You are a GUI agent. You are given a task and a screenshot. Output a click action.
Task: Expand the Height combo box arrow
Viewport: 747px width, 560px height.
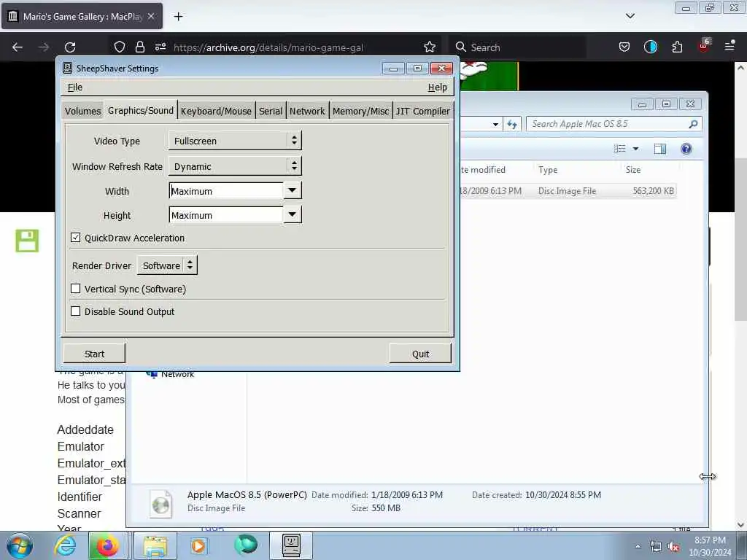292,215
